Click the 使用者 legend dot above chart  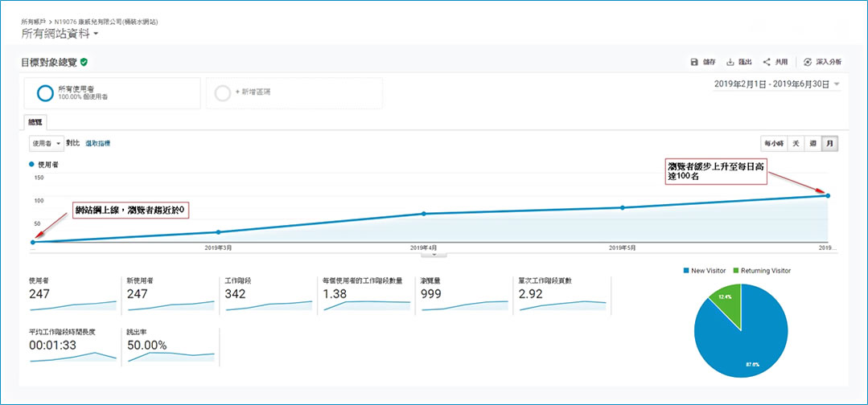31,164
